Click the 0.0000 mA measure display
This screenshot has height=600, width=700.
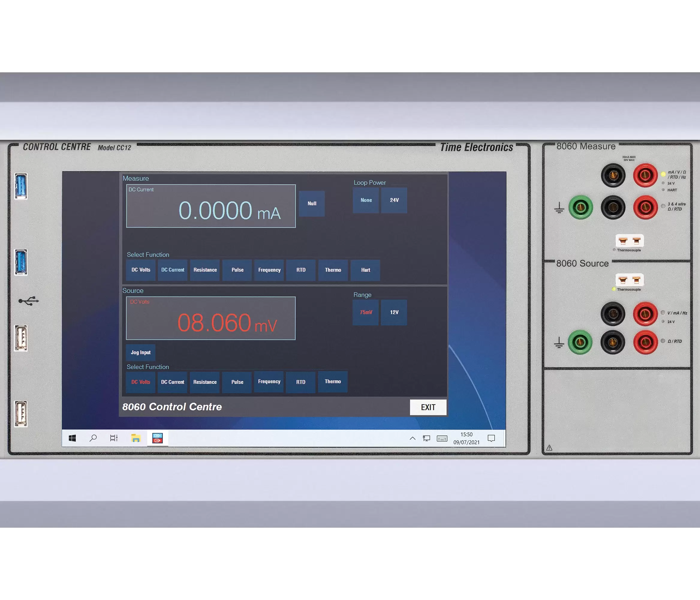211,206
